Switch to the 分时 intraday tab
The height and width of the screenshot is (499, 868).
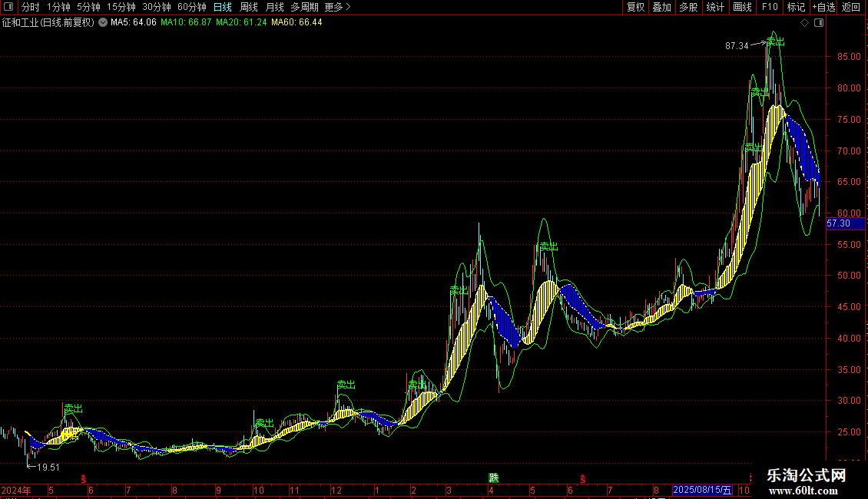31,7
